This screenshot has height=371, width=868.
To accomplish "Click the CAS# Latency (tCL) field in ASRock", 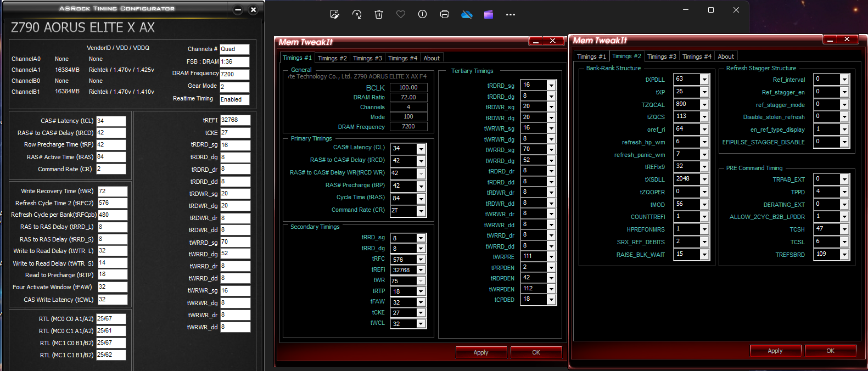I will tap(111, 121).
